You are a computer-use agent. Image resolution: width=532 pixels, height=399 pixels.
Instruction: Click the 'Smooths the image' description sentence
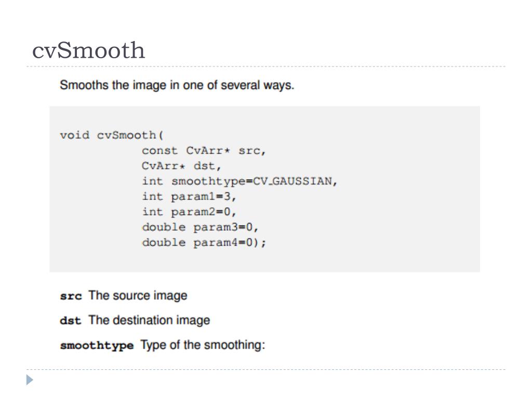click(x=177, y=85)
